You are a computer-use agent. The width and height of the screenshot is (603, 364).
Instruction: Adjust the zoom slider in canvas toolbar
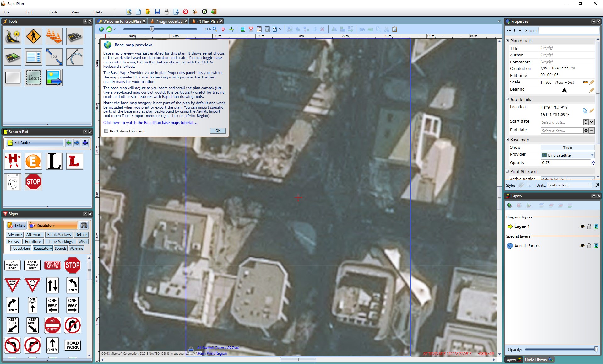point(152,29)
